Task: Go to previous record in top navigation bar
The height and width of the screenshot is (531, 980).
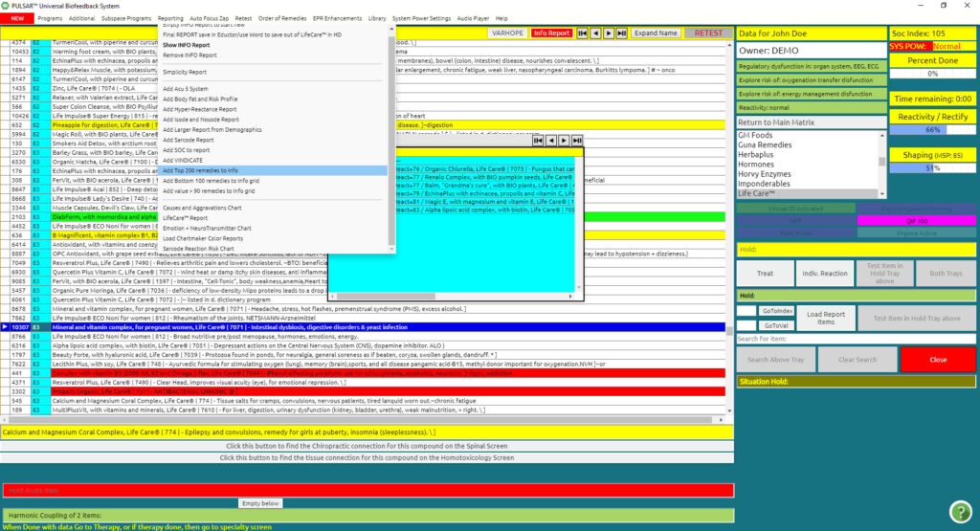Action: [x=595, y=33]
